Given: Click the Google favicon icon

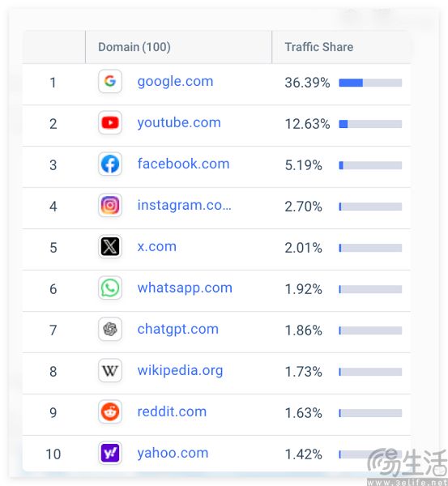Looking at the screenshot, I should pos(110,81).
